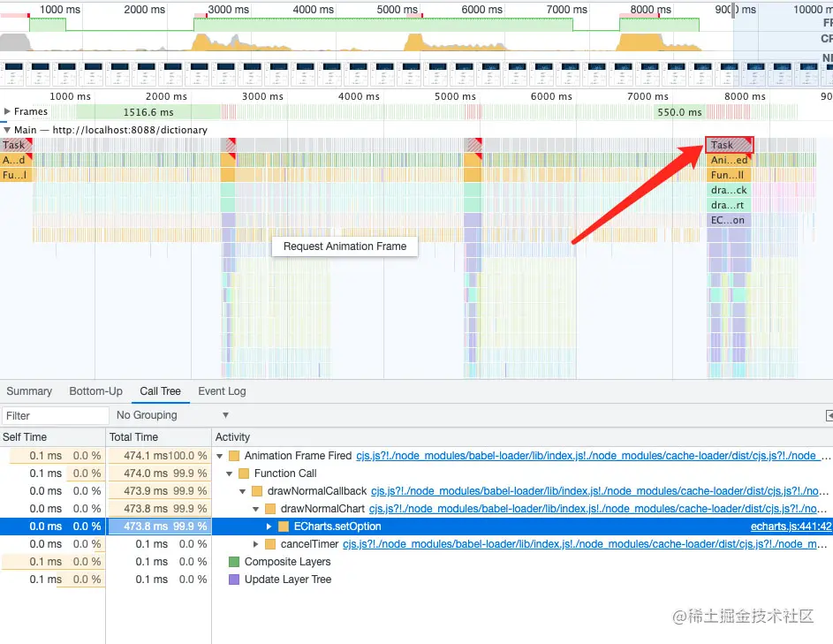Click the 474.1 ms total time cell

[158, 456]
